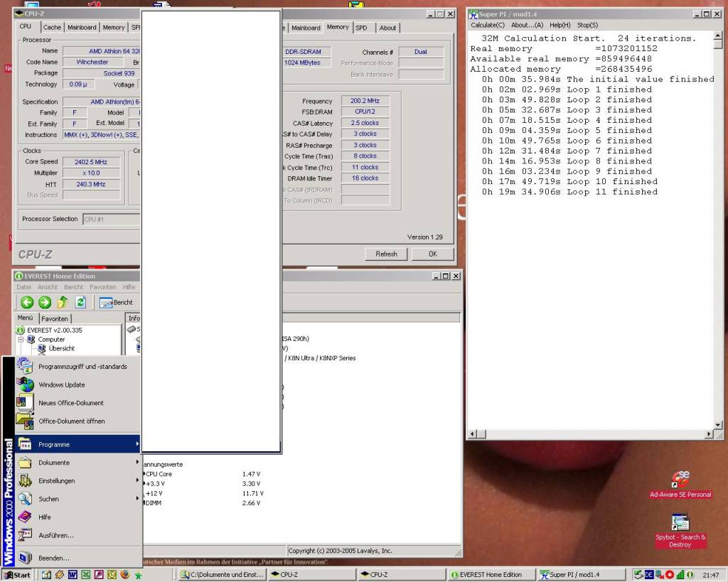Click the Loop 11 finished line in Super PI
The height and width of the screenshot is (582, 728).
[x=569, y=192]
